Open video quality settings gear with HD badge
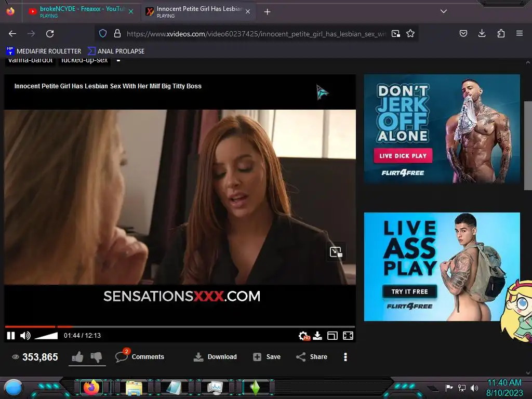The width and height of the screenshot is (532, 399). tap(304, 336)
